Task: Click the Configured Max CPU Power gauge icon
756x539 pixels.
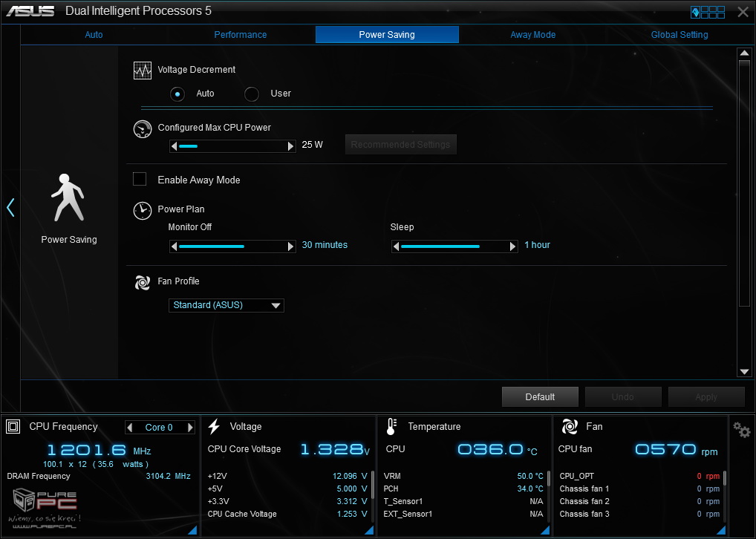Action: point(143,128)
